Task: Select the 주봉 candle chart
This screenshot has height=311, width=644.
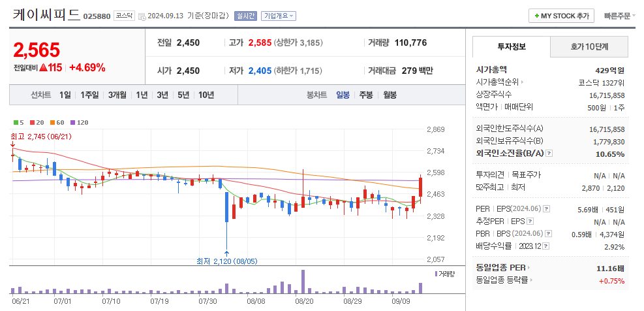Action: [366, 95]
